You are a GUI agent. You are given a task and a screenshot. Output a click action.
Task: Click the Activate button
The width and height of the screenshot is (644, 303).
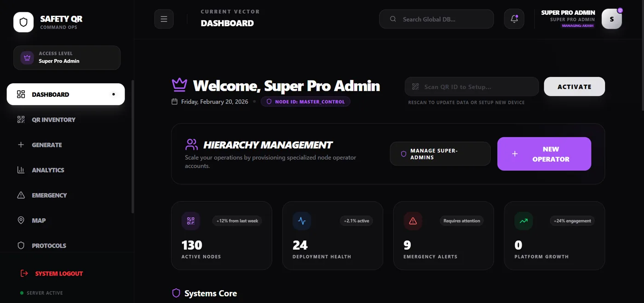(x=574, y=87)
